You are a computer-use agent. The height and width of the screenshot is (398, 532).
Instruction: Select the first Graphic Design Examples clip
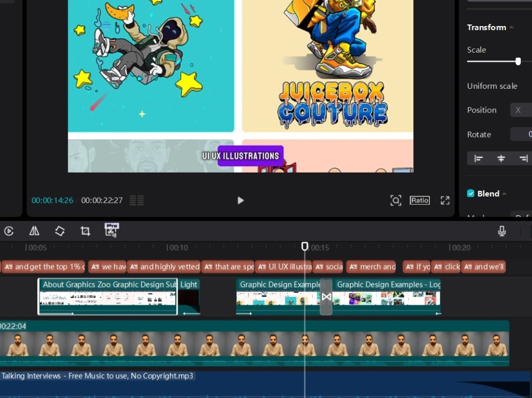[278, 297]
